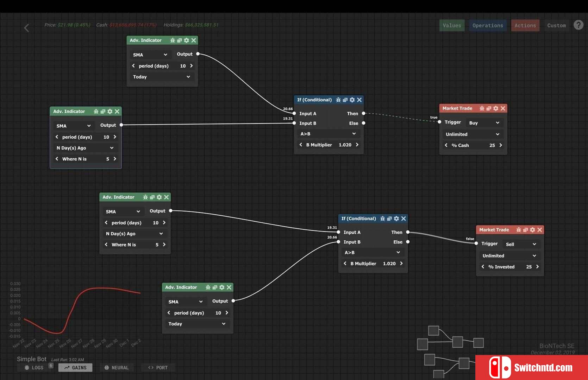Decrease B Multiplier in the lower If node
This screenshot has height=380, width=588.
[x=345, y=264]
